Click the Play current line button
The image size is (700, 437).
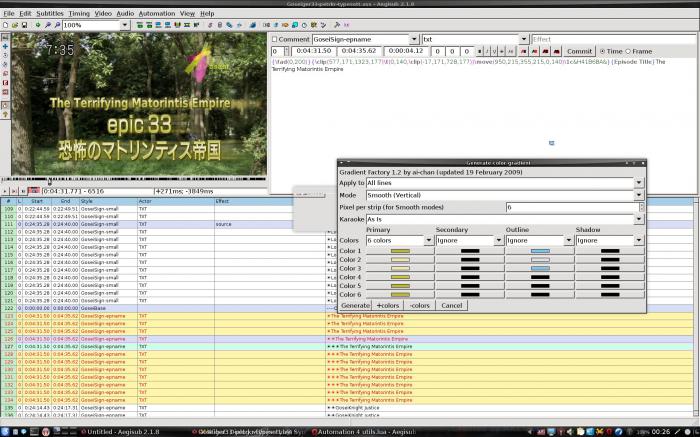pos(14,191)
